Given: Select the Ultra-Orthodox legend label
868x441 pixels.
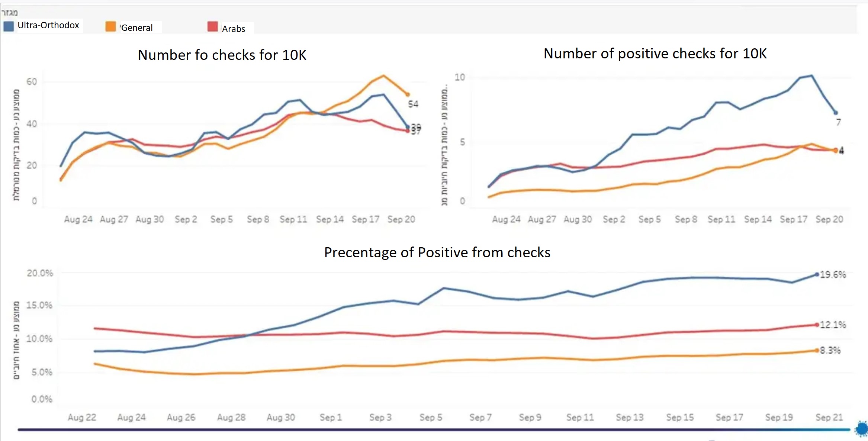Looking at the screenshot, I should tap(48, 25).
